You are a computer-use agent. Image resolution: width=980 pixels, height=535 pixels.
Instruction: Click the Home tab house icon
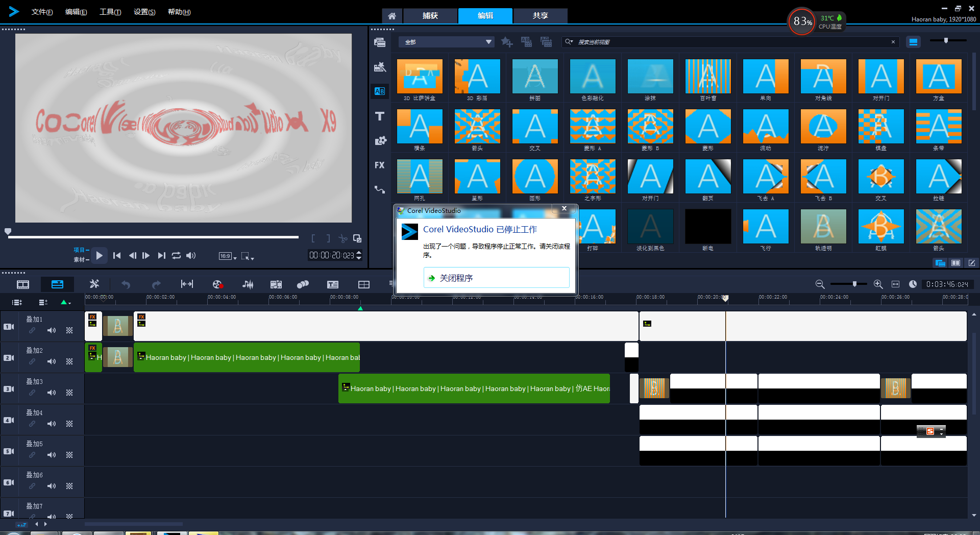tap(391, 16)
